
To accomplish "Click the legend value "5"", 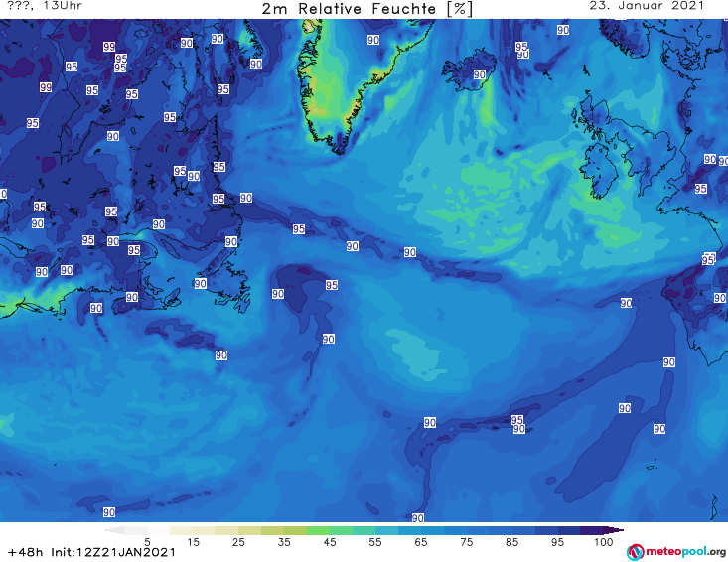I will [147, 542].
